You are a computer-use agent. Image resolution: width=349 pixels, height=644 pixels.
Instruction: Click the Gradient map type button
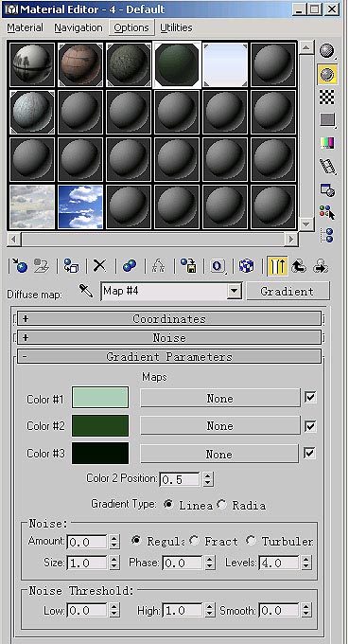[x=288, y=291]
